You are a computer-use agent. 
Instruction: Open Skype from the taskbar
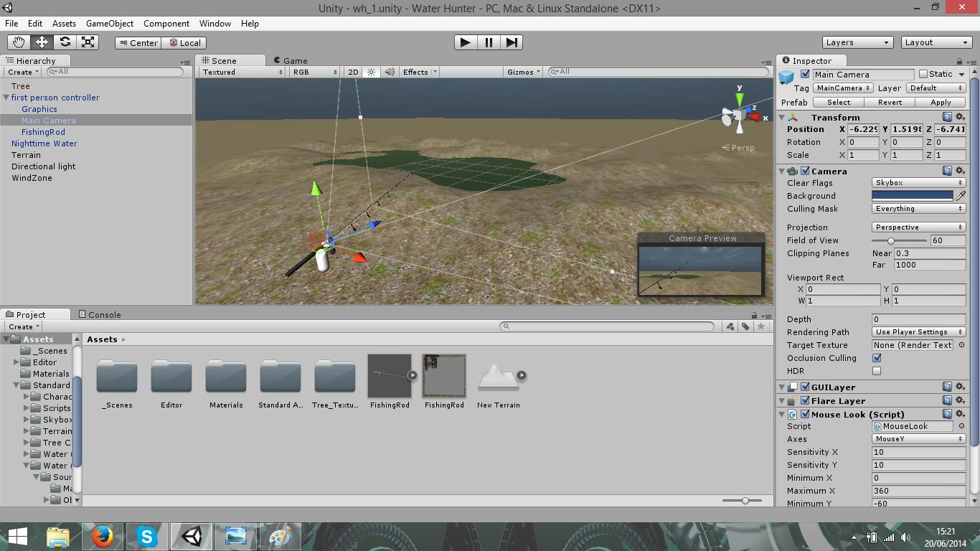tap(147, 537)
